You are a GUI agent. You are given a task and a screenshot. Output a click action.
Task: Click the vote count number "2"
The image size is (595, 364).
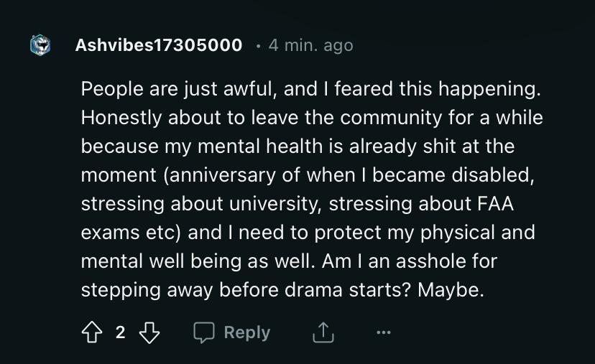click(120, 332)
